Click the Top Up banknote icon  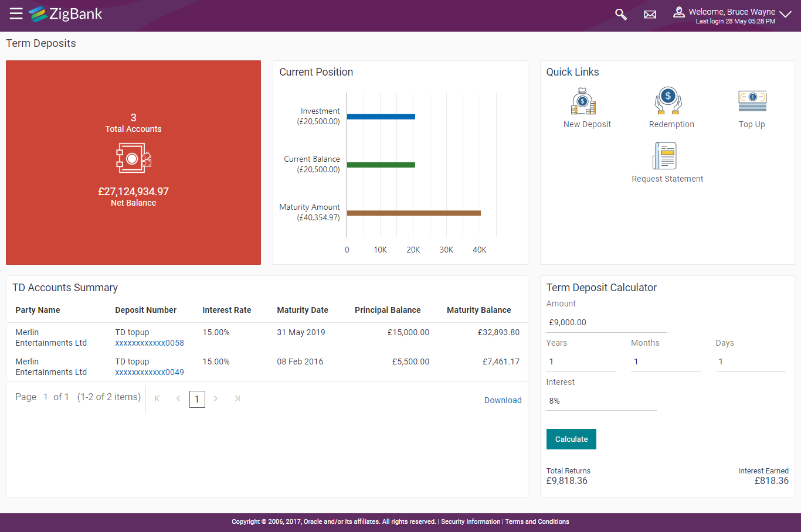[x=752, y=101]
